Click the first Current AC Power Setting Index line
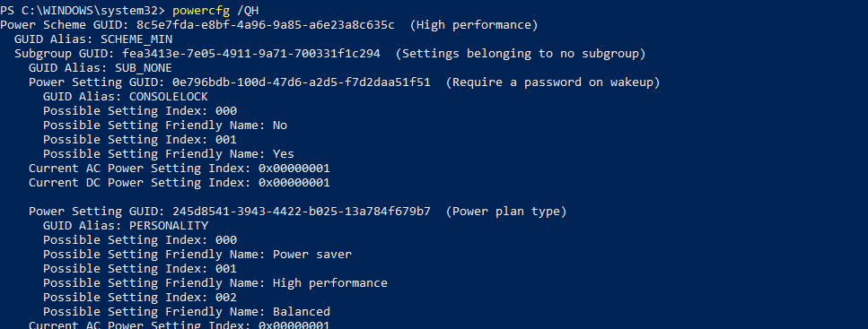 pyautogui.click(x=180, y=169)
